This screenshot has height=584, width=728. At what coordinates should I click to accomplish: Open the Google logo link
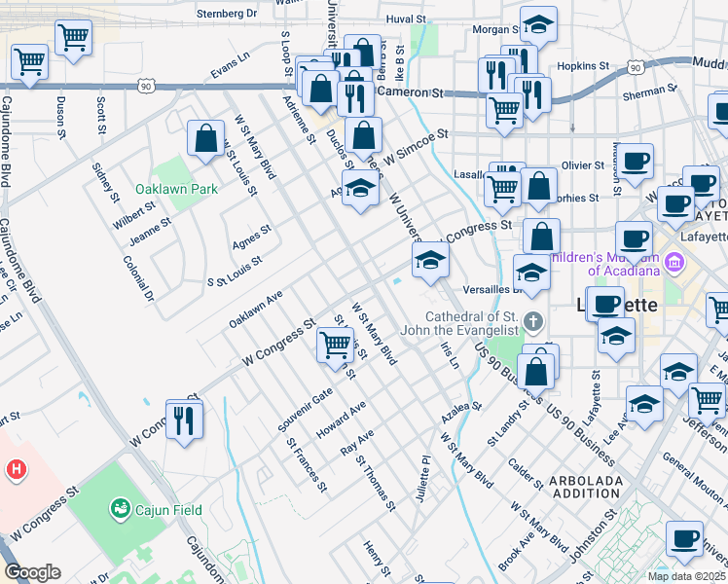33,573
